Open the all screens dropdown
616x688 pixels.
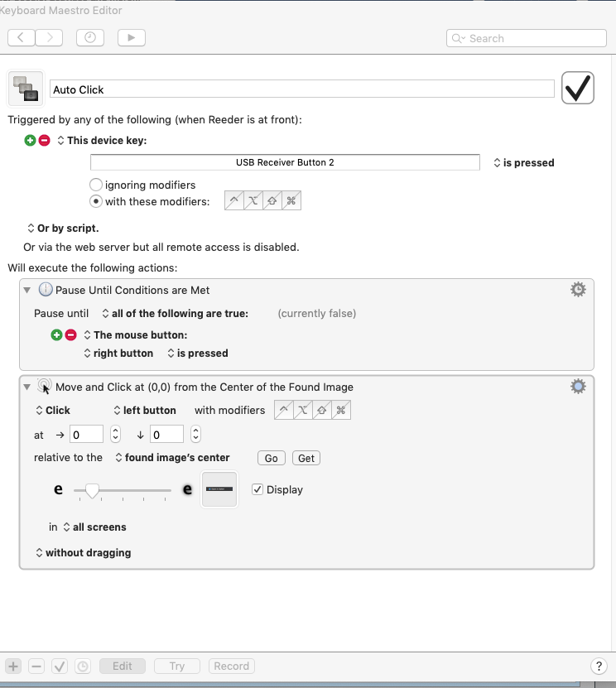coord(94,527)
